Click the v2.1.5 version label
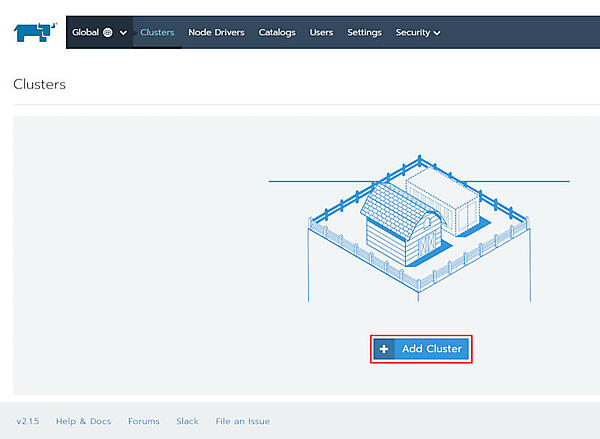600x439 pixels. tap(27, 421)
